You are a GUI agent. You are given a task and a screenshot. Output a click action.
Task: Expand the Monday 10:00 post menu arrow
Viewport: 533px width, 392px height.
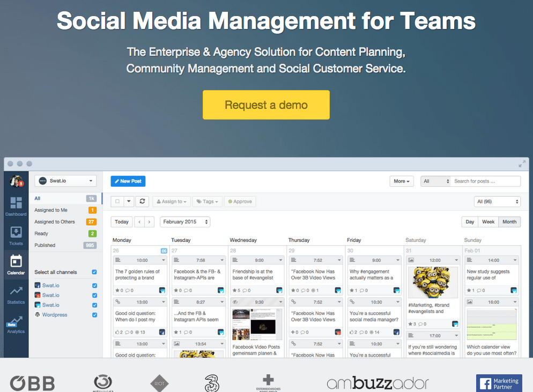point(164,260)
